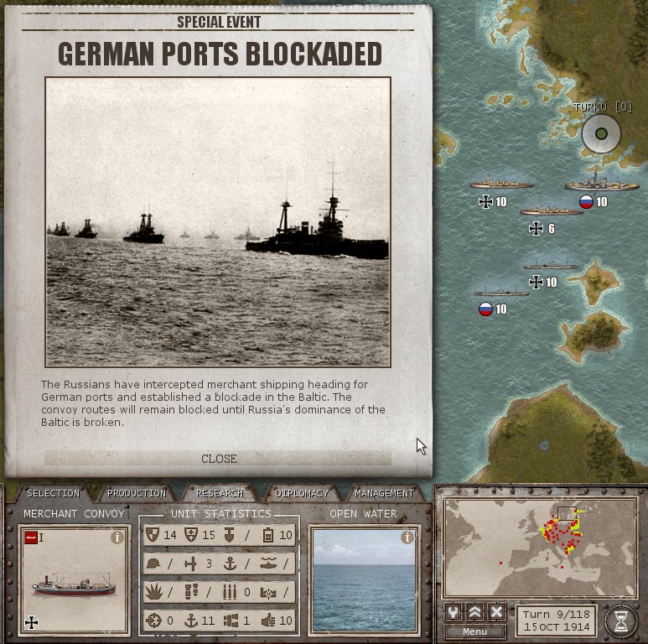Screen dimensions: 648x644
Task: Open the open water terrain info icon
Action: 407,538
